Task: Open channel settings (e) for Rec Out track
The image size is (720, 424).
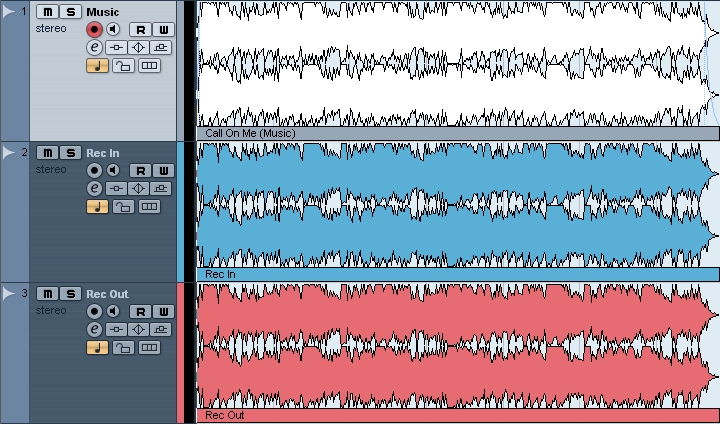Action: pyautogui.click(x=94, y=329)
